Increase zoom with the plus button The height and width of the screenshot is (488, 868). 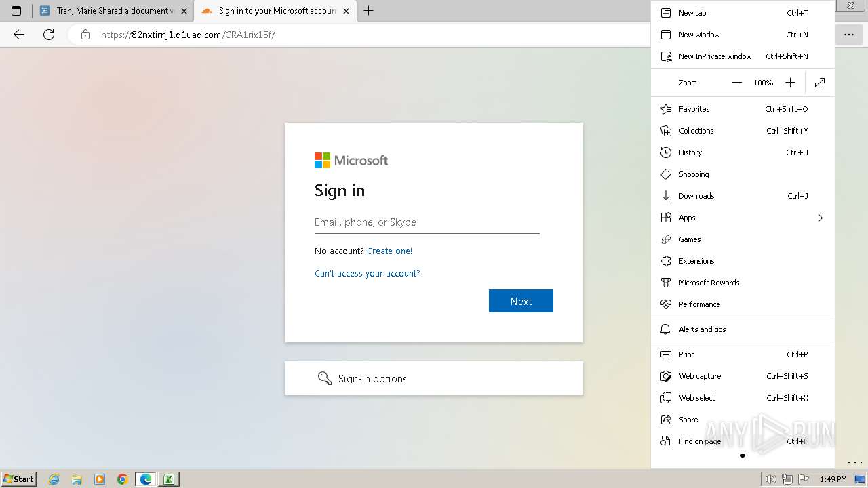[x=790, y=83]
